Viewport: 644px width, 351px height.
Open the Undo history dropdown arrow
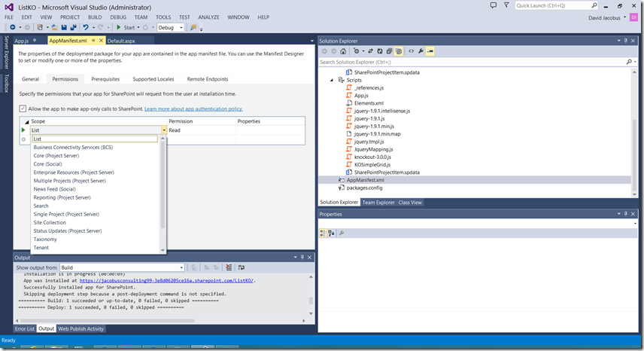pyautogui.click(x=93, y=28)
